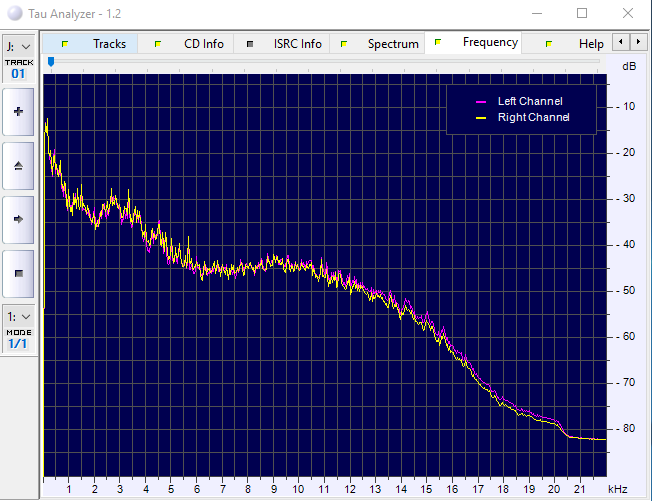Image resolution: width=652 pixels, height=501 pixels.
Task: Click the MODE 1/1 indicator
Action: [19, 339]
